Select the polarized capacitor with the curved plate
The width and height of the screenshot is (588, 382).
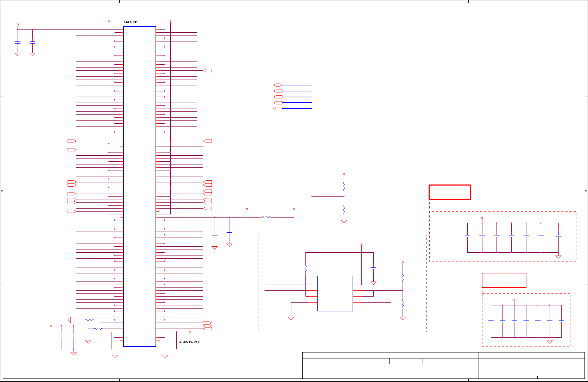click(558, 236)
